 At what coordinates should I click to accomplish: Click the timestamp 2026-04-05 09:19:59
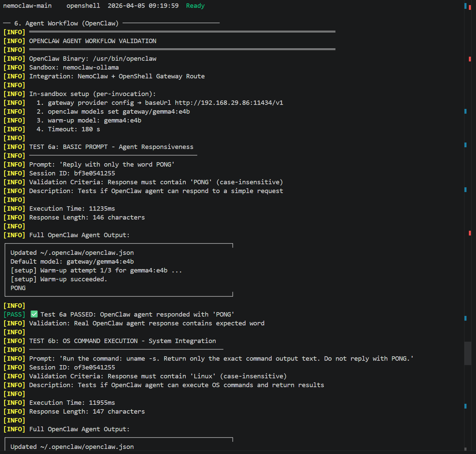pos(143,5)
